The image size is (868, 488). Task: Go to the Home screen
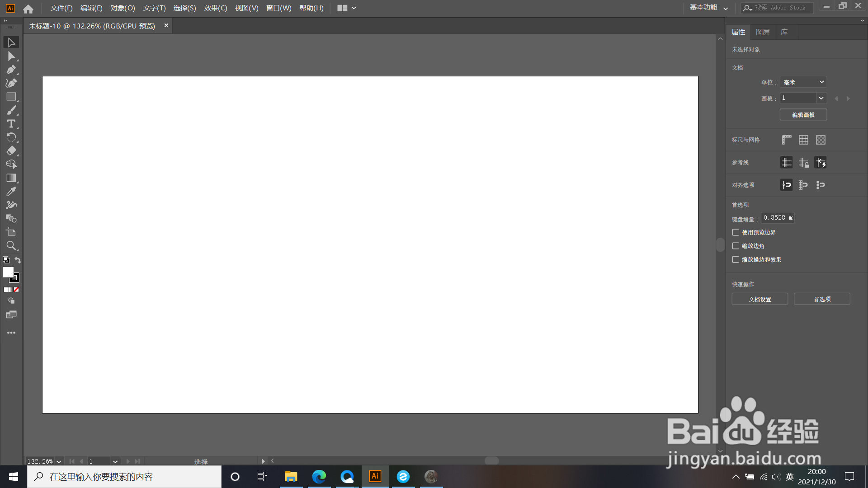28,8
